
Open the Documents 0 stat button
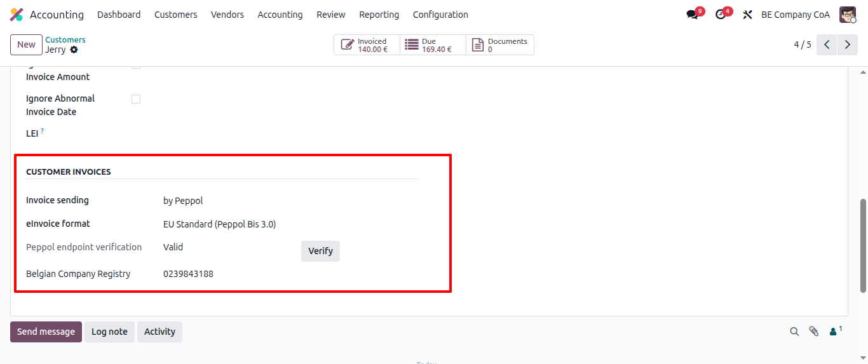[x=500, y=45]
